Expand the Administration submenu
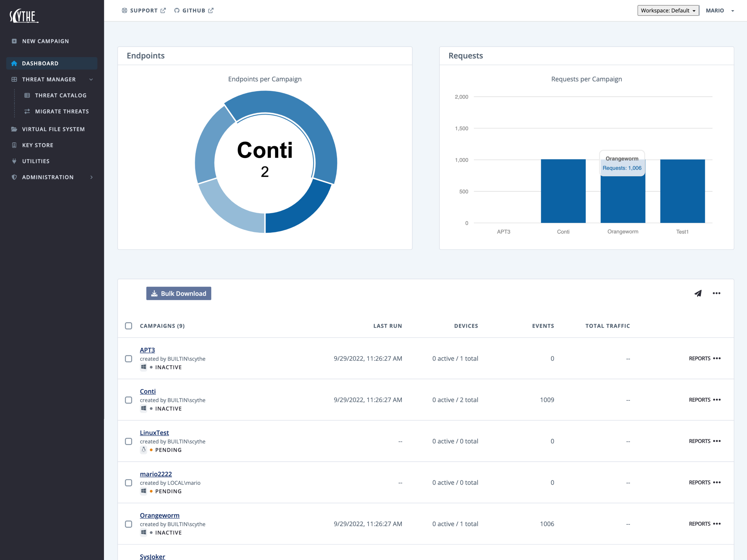This screenshot has width=747, height=560. 91,177
